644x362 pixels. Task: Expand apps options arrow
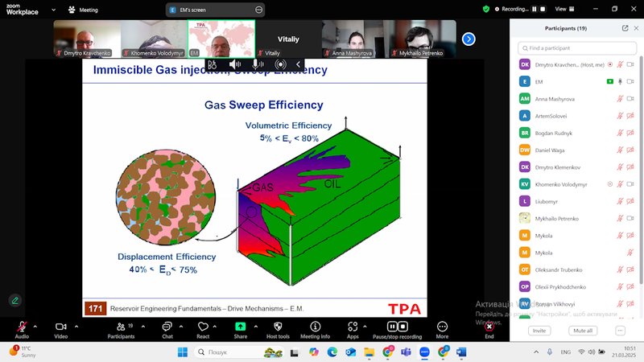click(x=365, y=327)
